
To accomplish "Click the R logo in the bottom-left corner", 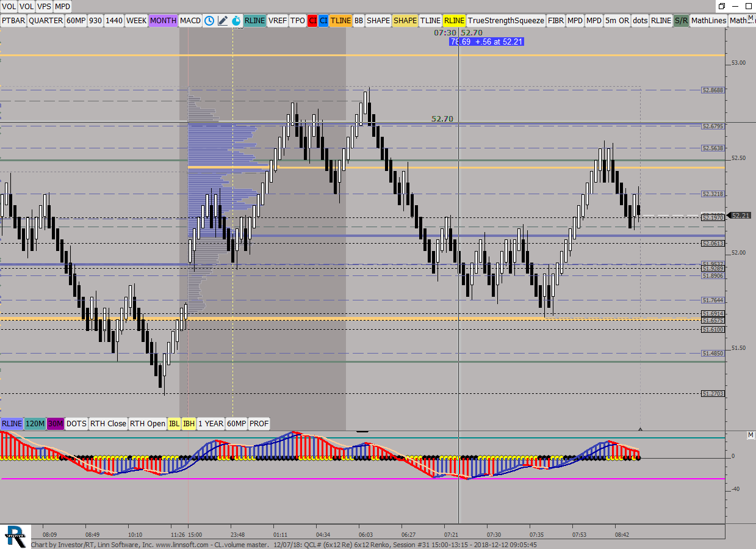I will (x=15, y=536).
